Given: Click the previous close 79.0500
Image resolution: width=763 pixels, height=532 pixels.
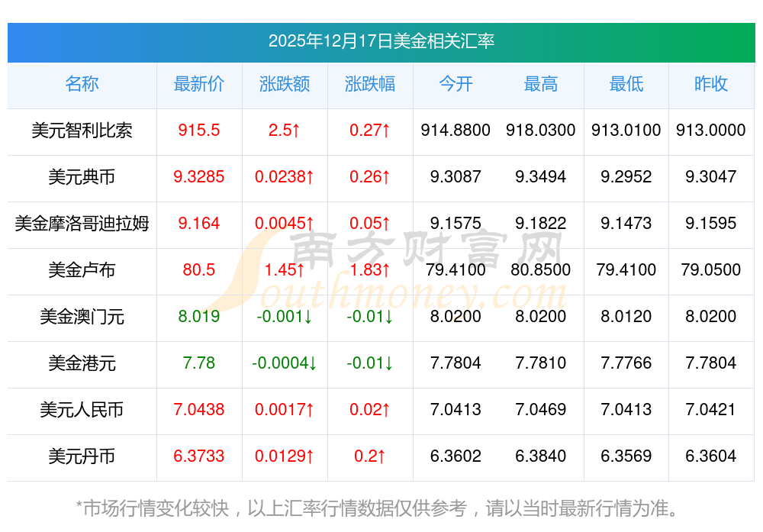Looking at the screenshot, I should pos(711,269).
